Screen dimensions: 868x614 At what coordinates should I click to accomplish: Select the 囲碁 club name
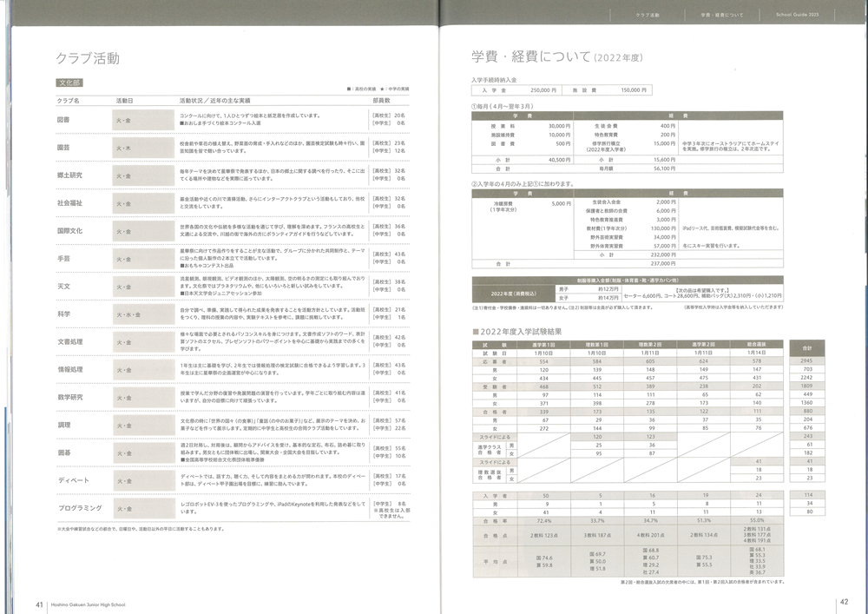pyautogui.click(x=63, y=452)
